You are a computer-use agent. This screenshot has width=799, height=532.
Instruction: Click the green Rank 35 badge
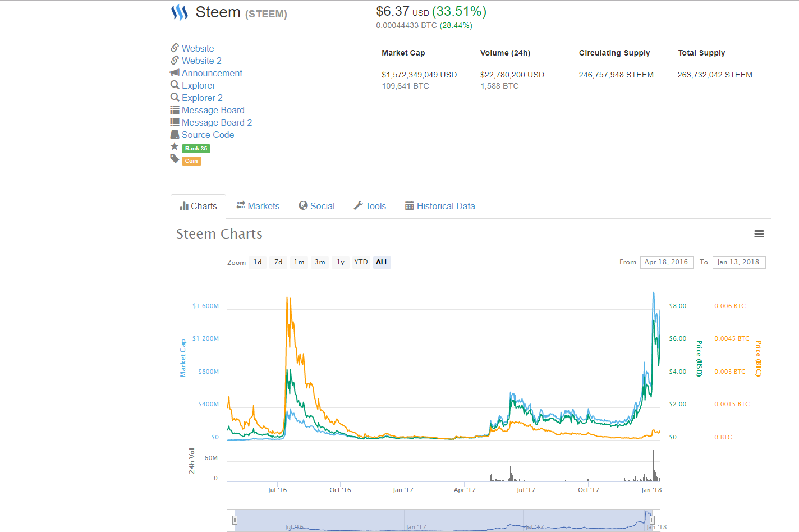coord(196,149)
